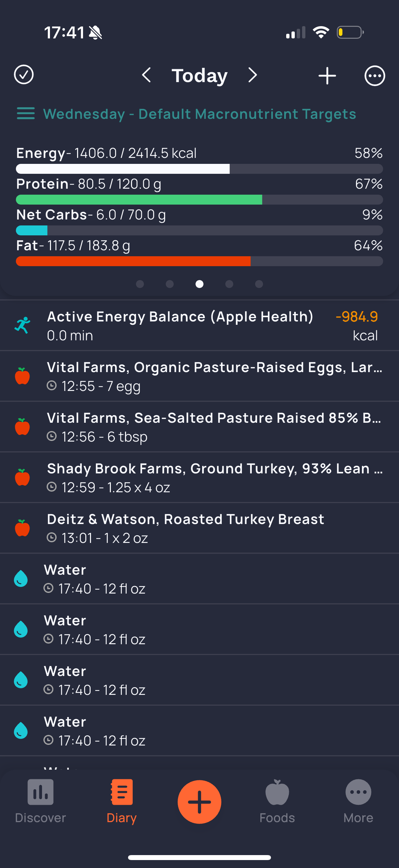The height and width of the screenshot is (868, 399).
Task: Select the first summary page dot
Action: (x=140, y=284)
